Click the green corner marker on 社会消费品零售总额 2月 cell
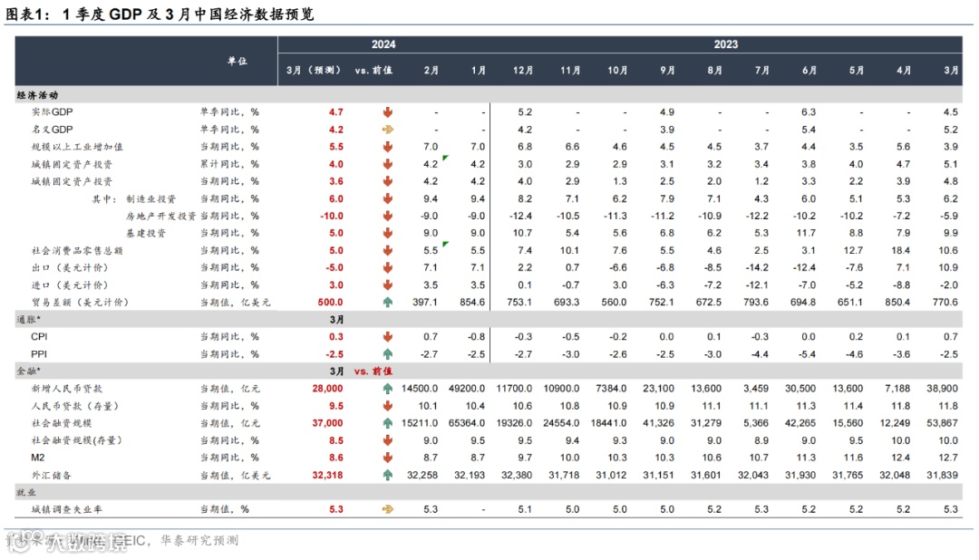This screenshot has height=560, width=979. tap(445, 244)
